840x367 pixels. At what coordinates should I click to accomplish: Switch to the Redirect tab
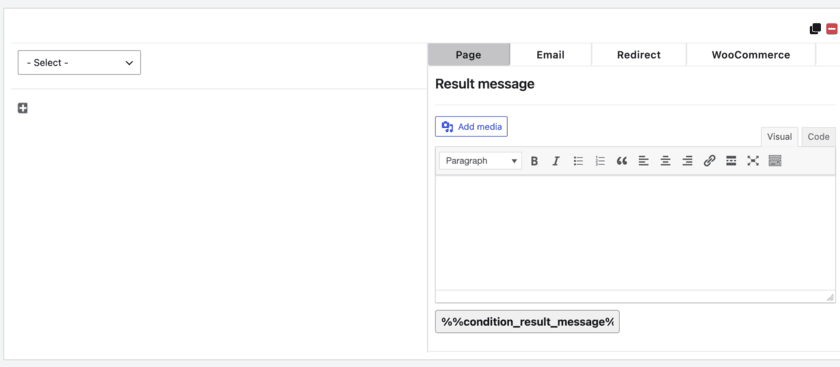[639, 55]
